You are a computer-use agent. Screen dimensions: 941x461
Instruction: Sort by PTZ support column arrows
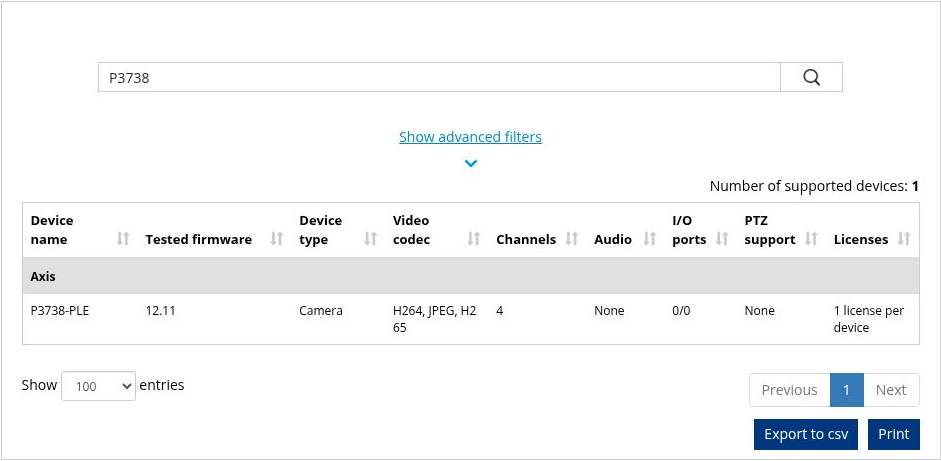point(811,239)
